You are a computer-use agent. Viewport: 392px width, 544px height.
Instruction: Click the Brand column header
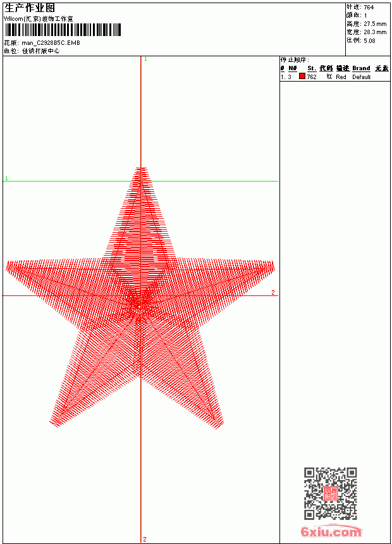[361, 68]
